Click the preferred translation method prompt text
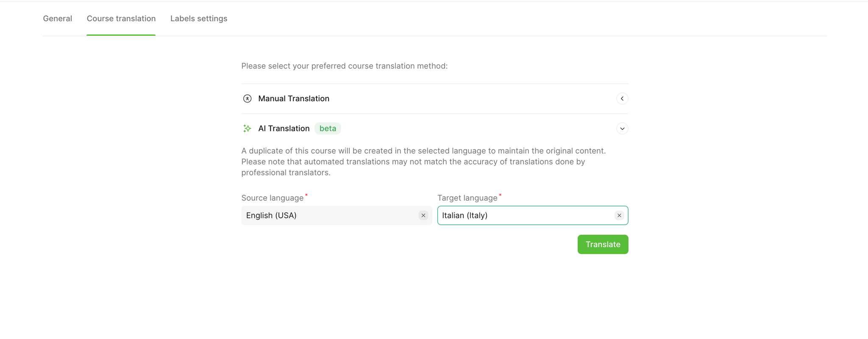The height and width of the screenshot is (339, 868). point(345,66)
